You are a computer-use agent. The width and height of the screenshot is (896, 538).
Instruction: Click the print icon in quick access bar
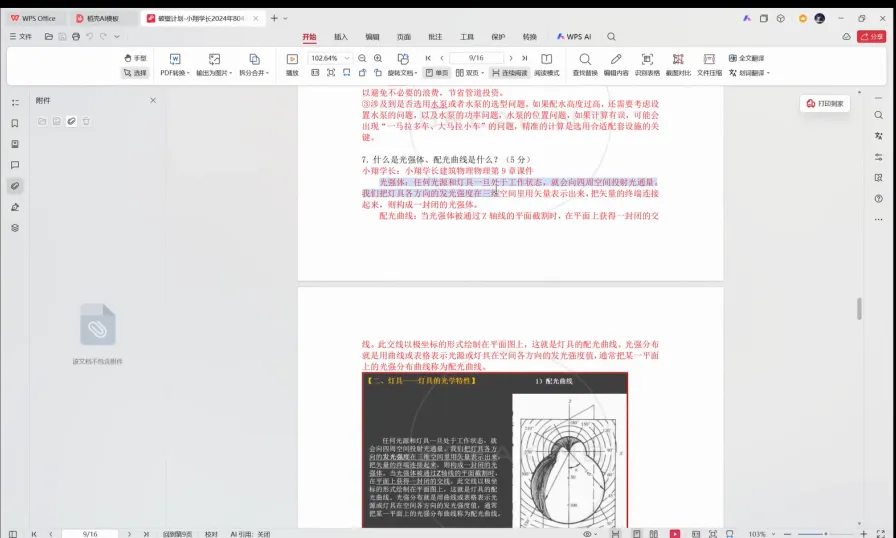tap(76, 37)
